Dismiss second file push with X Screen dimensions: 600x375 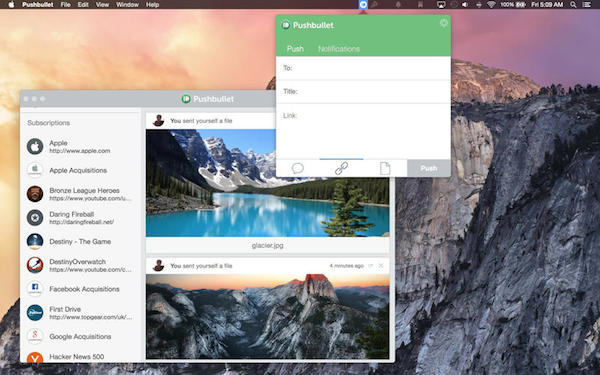381,266
